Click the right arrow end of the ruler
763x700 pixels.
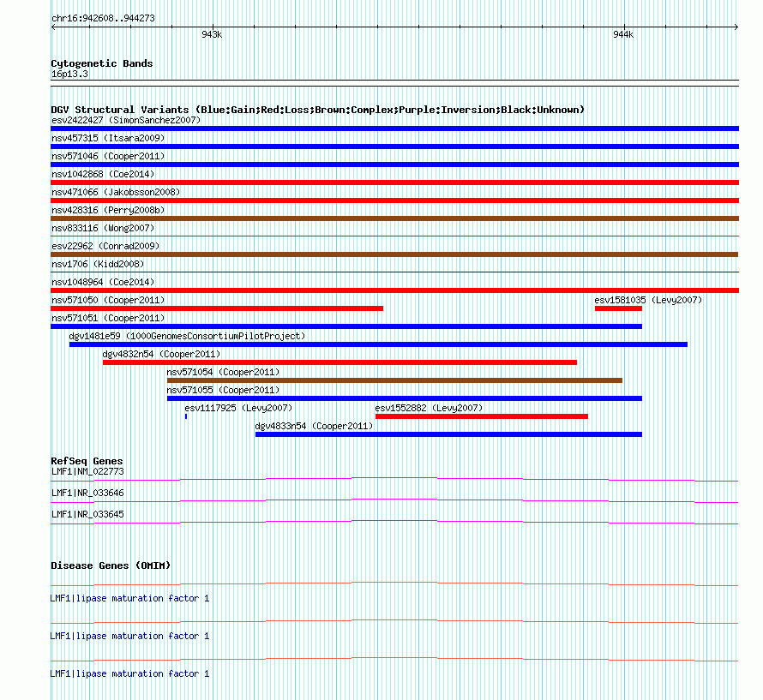(736, 27)
